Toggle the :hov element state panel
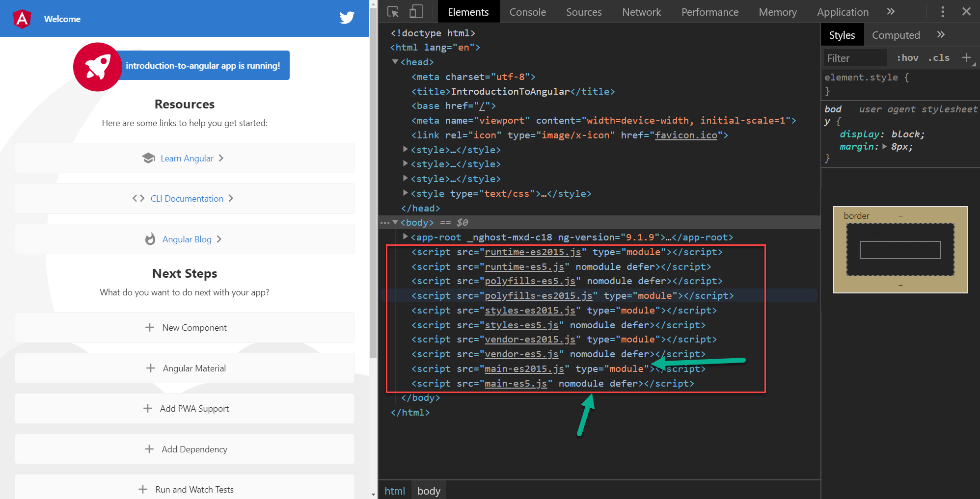Screen dimensions: 980x499 coord(907,58)
